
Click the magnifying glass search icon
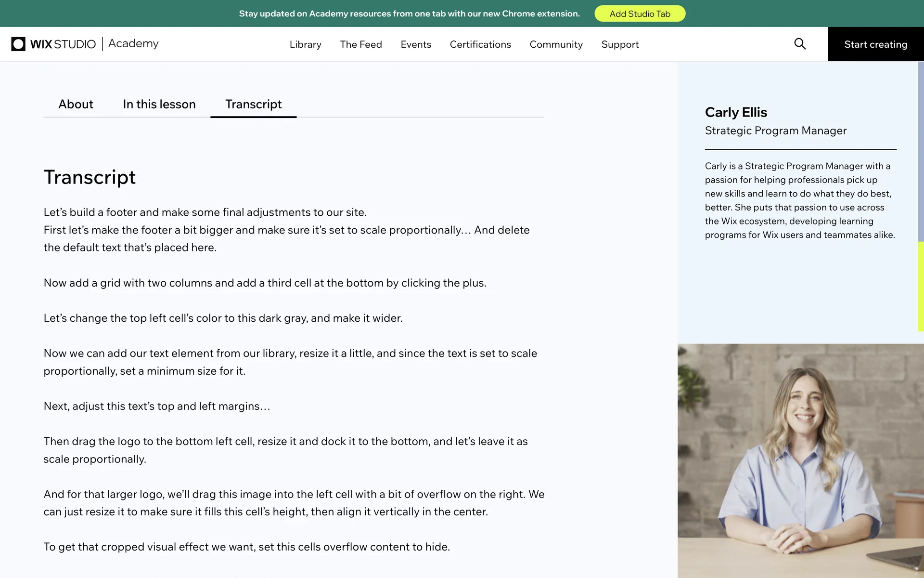tap(799, 44)
